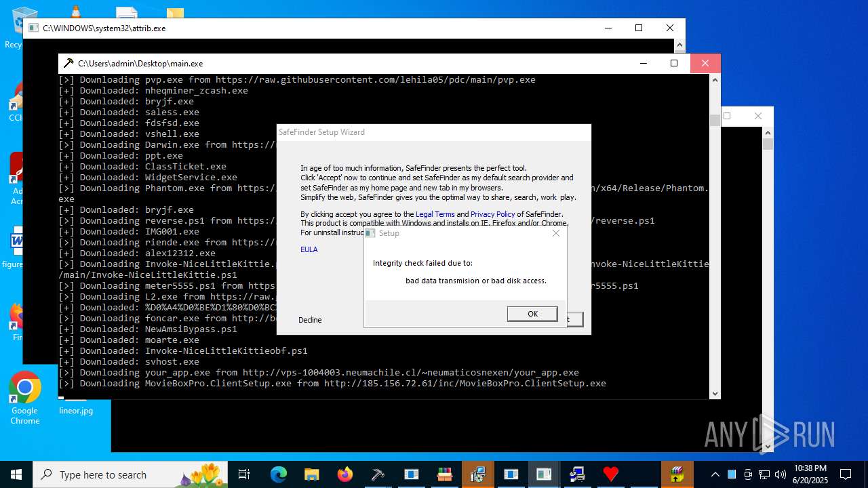Screen dimensions: 868x488
Task: Click the red heart taskbar icon
Action: click(x=611, y=474)
